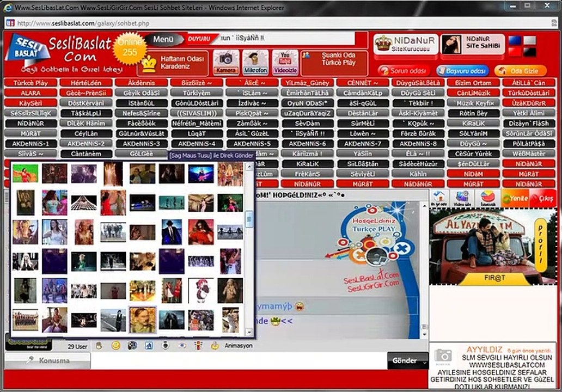The width and height of the screenshot is (562, 392).
Task: Expand the Gönder button arrow
Action: (425, 362)
